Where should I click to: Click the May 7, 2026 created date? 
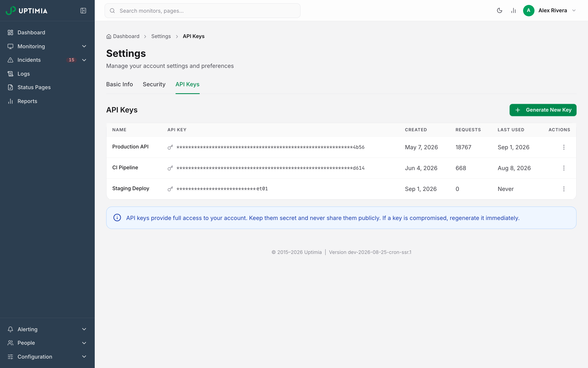coord(421,147)
